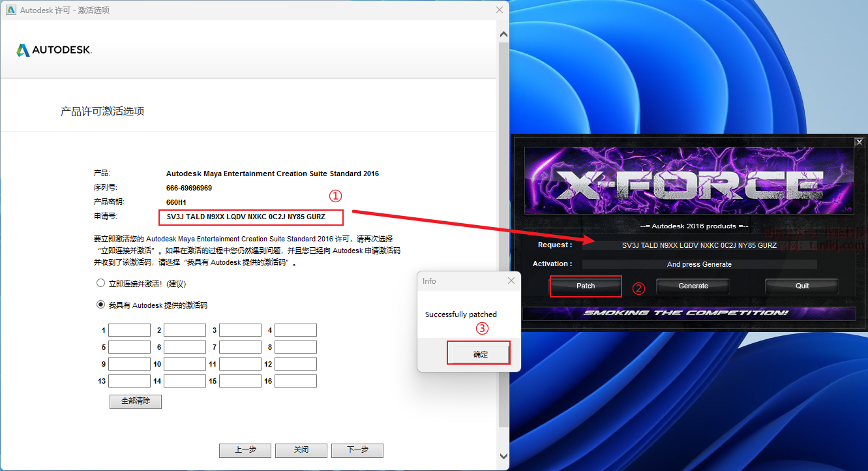The width and height of the screenshot is (868, 471).
Task: Click the scrollbar up arrow in Autodesk window
Action: (x=503, y=35)
